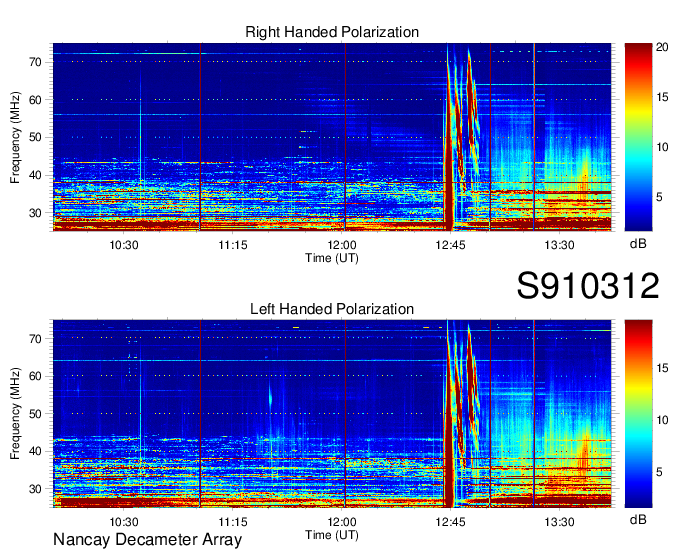
Task: Click upper plot's Time (UT) axis label
Action: coord(332,258)
